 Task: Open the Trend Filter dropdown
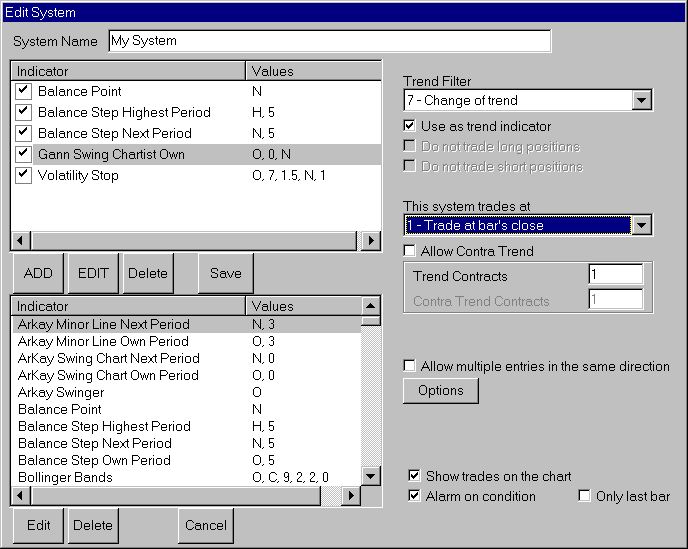pos(642,100)
